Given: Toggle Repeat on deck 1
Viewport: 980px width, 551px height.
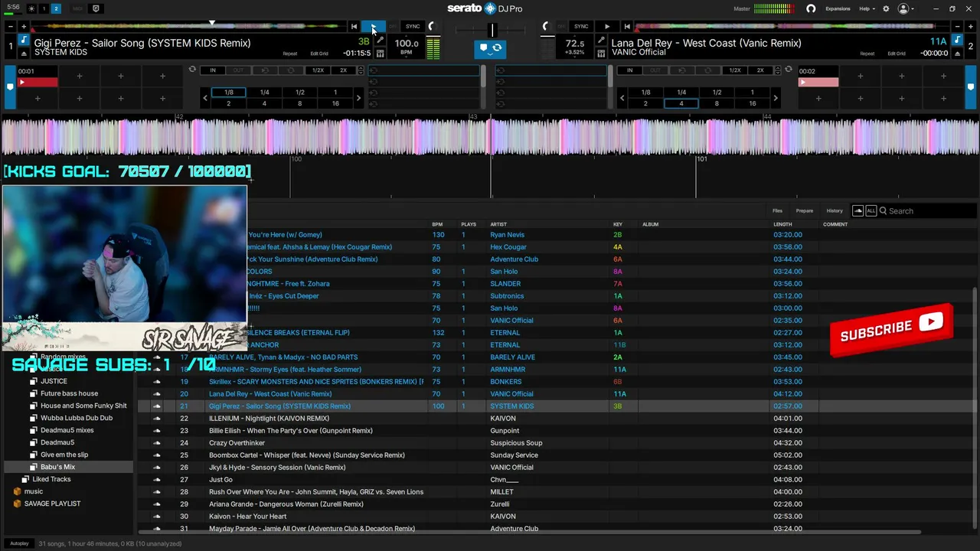Looking at the screenshot, I should click(289, 54).
